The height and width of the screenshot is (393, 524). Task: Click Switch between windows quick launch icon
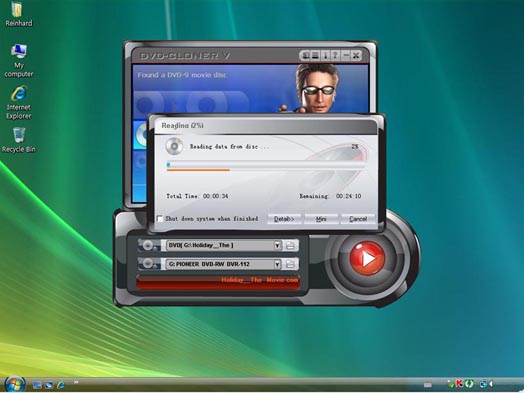[x=49, y=385]
